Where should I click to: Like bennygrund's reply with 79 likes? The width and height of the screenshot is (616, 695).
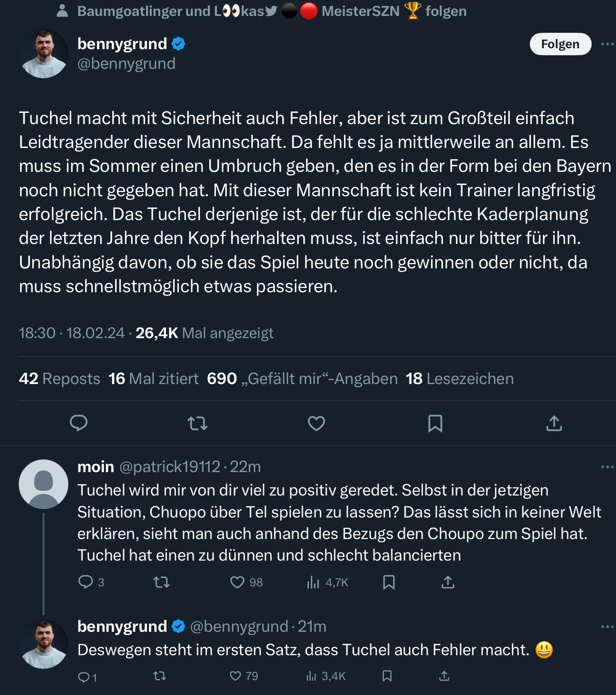tap(235, 676)
